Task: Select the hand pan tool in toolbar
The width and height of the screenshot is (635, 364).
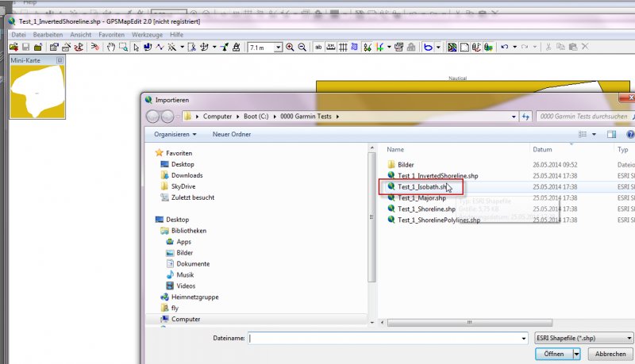Action: point(111,48)
